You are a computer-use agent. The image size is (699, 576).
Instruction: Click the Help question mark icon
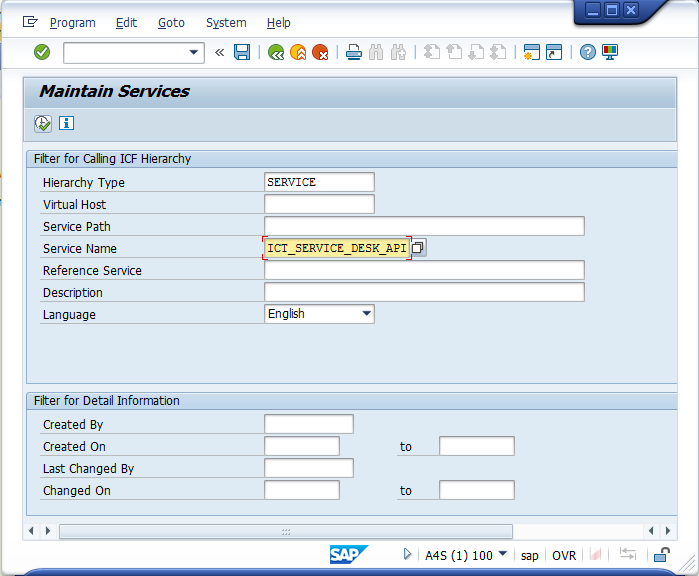(588, 52)
